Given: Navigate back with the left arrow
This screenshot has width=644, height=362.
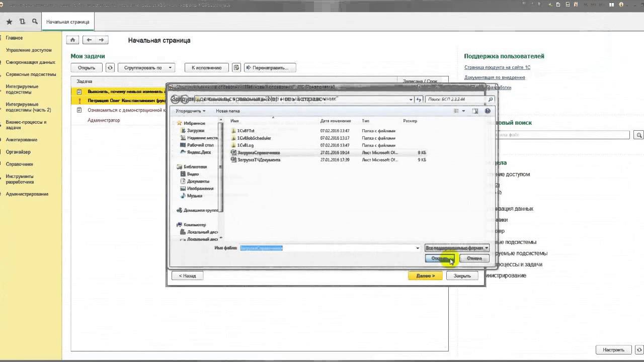Looking at the screenshot, I should [x=89, y=40].
